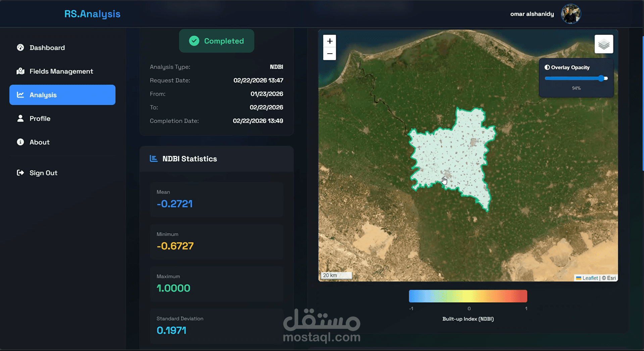This screenshot has width=644, height=351.
Task: Click the NDBI Statistics heading
Action: click(x=190, y=159)
